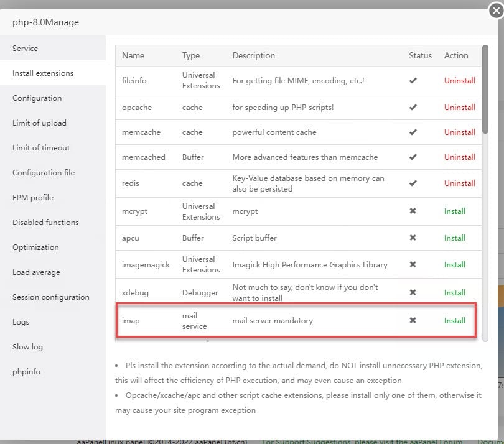Go to Session configuration tab
Viewport: 504px width, 444px height.
tap(51, 297)
